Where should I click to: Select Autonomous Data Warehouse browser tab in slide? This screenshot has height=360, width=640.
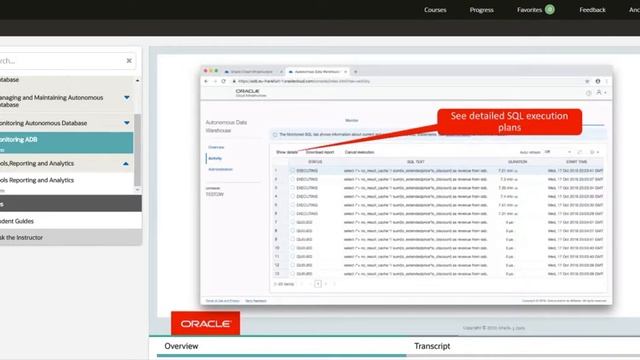tap(317, 71)
